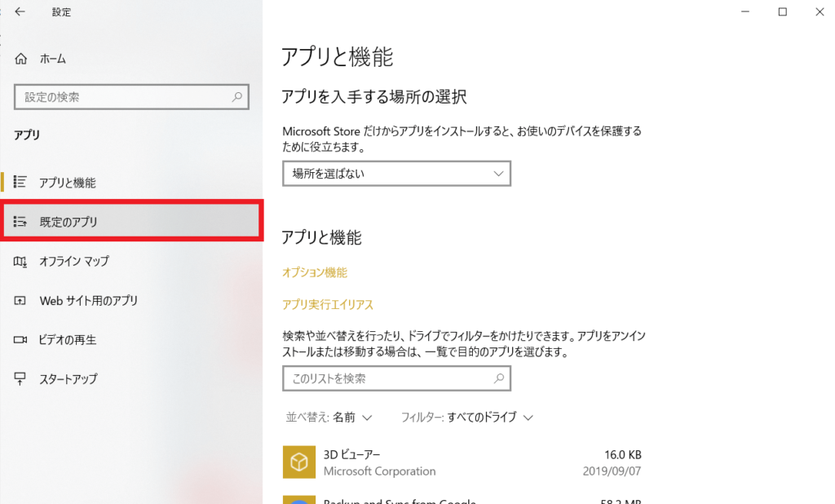The image size is (835, 504).
Task: Click the アプリと機能 sidebar list icon
Action: (x=21, y=183)
